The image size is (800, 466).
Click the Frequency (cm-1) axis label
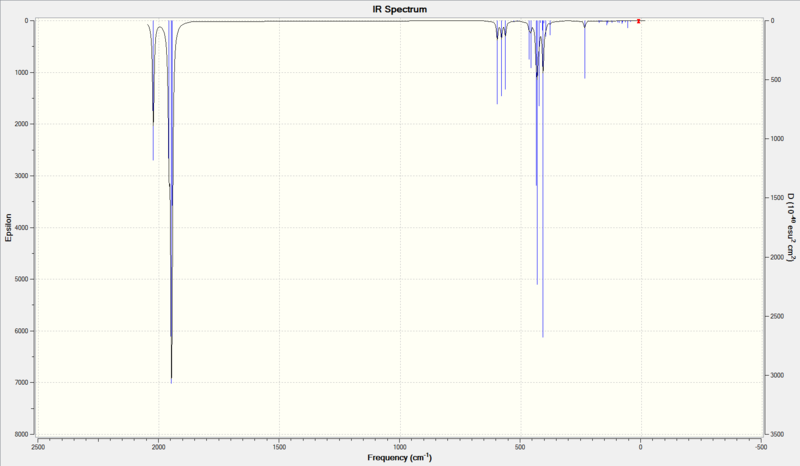click(x=399, y=457)
